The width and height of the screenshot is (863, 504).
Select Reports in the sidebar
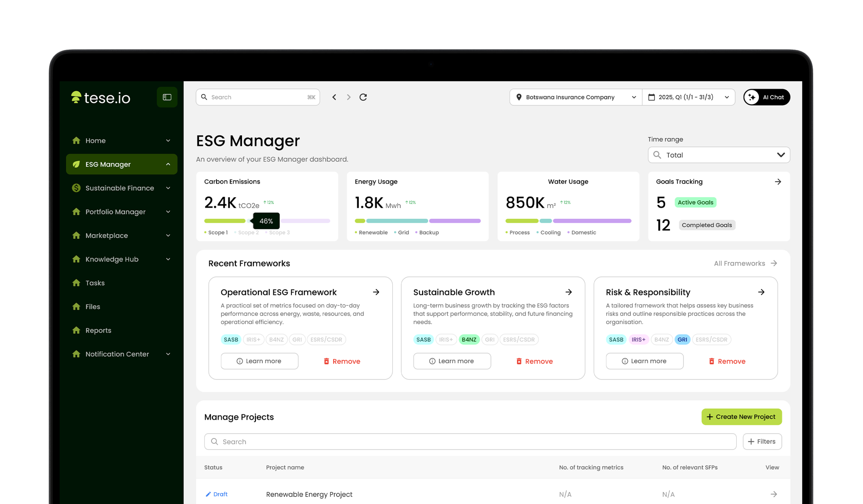98,330
